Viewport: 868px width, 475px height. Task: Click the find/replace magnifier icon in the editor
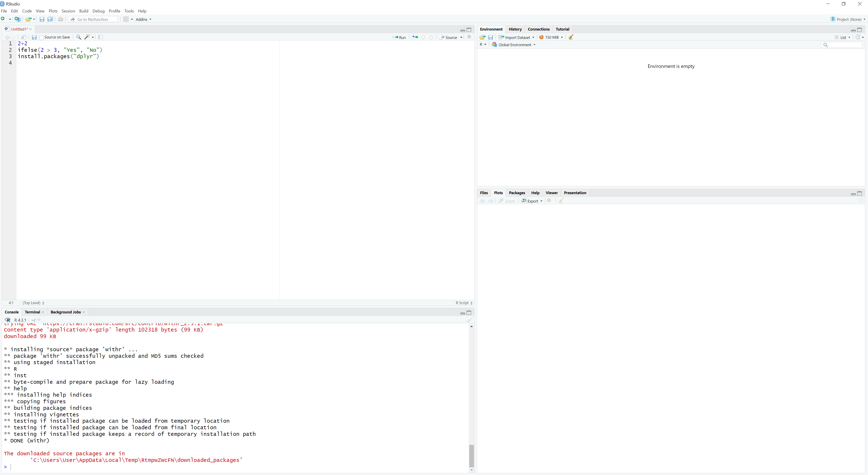tap(79, 37)
